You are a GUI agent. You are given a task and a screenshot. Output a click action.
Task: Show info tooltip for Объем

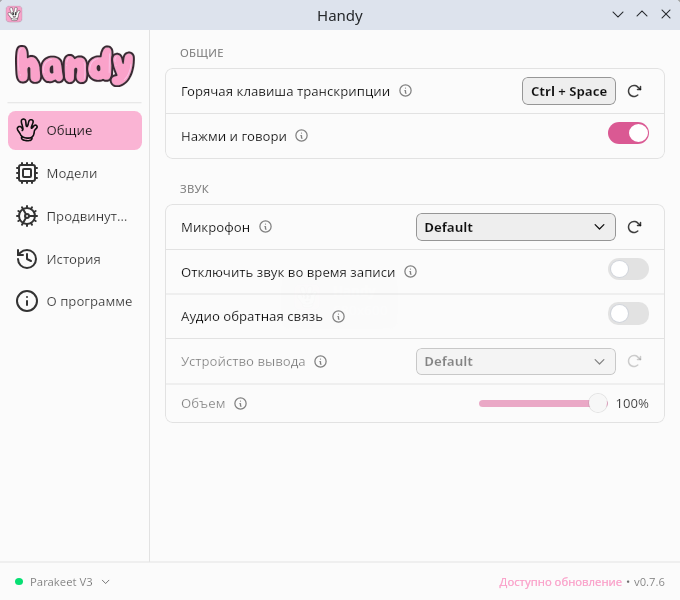coord(240,404)
